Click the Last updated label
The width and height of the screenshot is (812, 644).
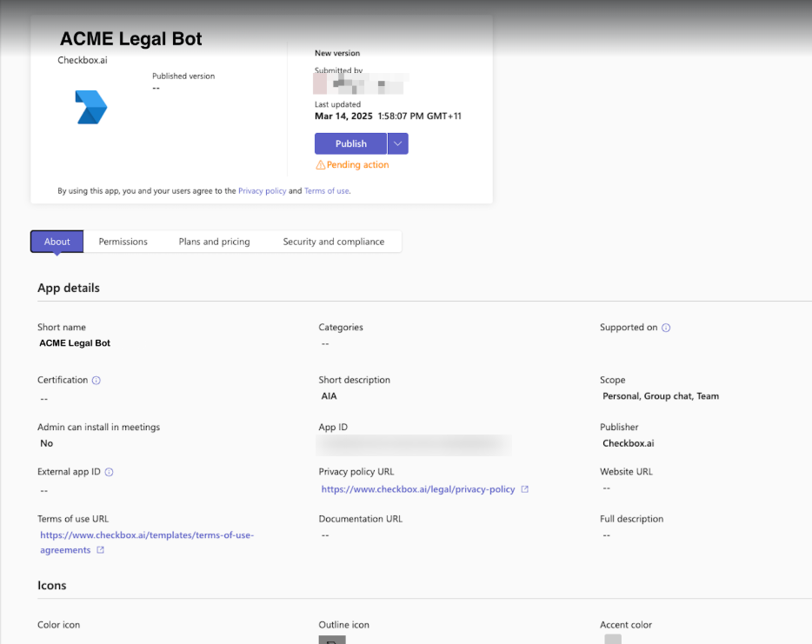[x=337, y=104]
